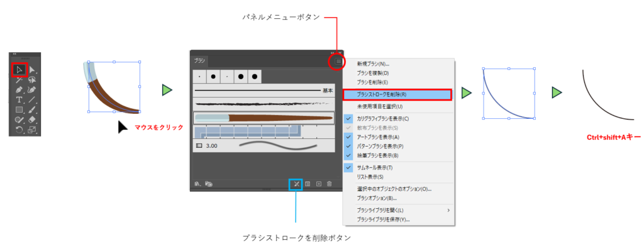This screenshot has width=644, height=246.
Task: Select the brown art brush thumbnail
Action: [264, 118]
